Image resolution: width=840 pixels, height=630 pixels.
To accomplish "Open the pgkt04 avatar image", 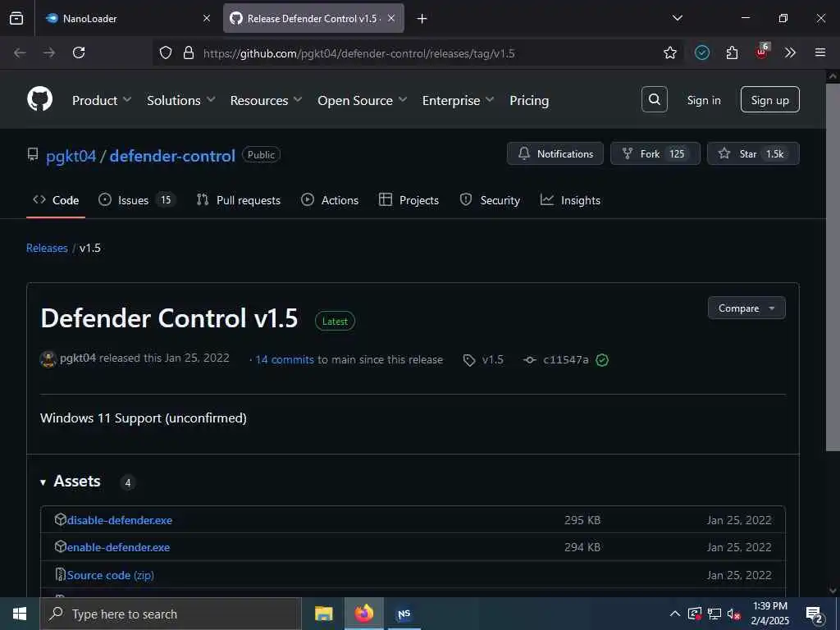I will click(x=48, y=359).
